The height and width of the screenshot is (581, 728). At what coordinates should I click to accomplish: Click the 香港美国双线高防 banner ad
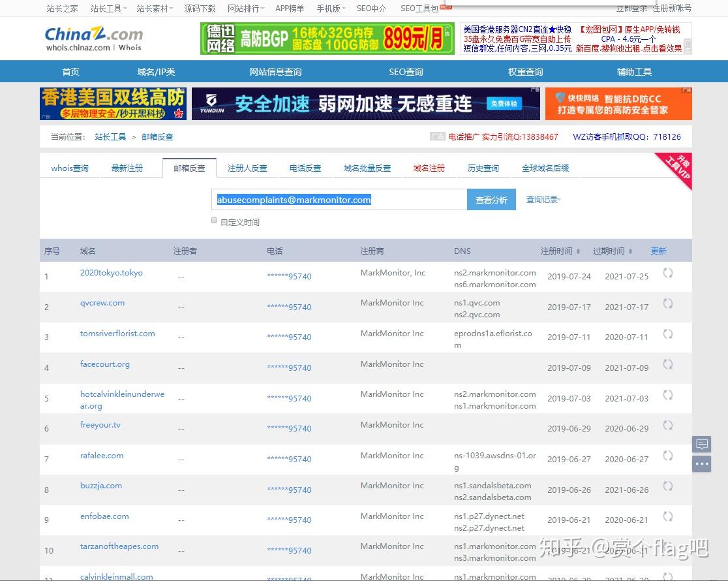(114, 104)
